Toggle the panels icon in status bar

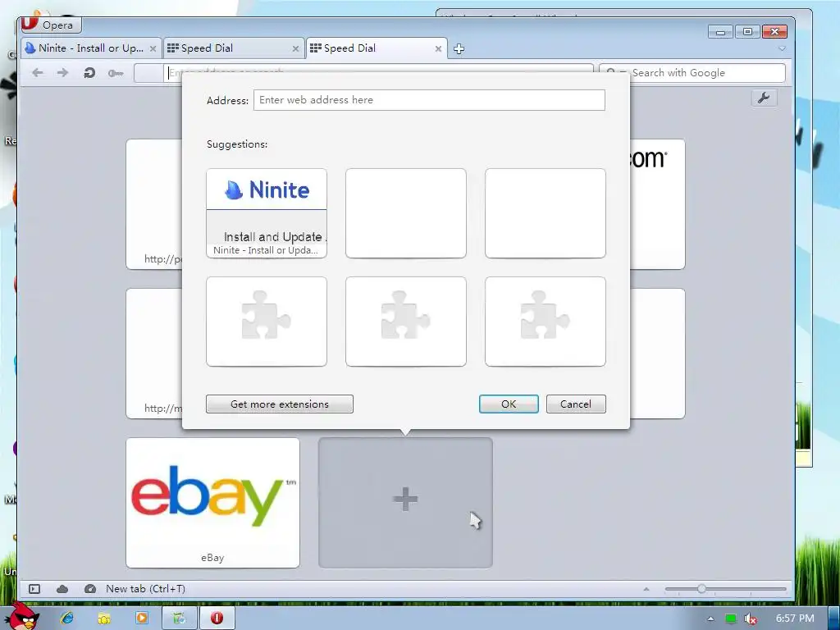[34, 589]
